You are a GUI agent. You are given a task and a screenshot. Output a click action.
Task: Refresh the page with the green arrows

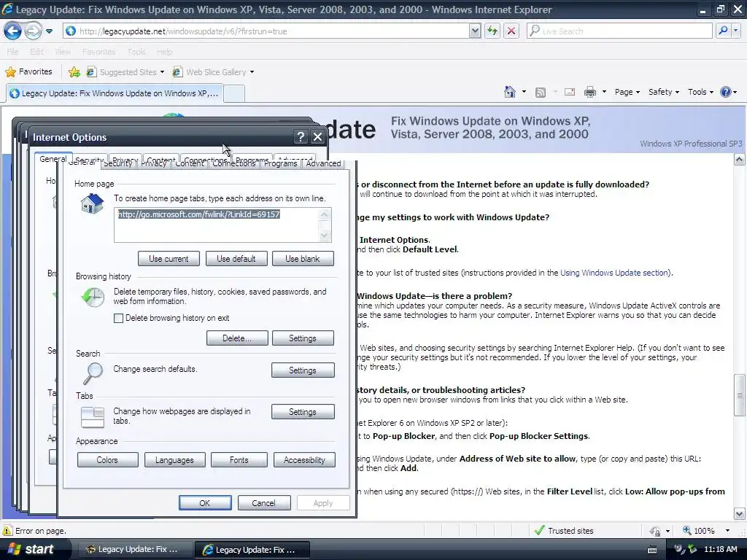tap(492, 31)
